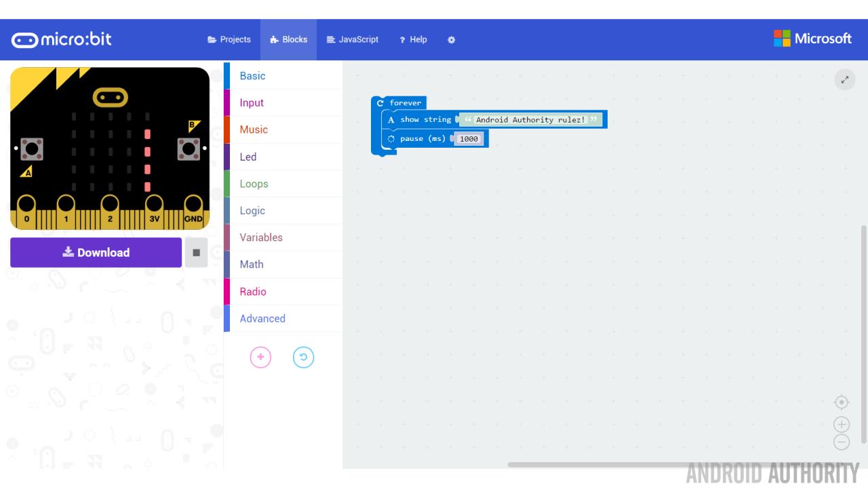Open the Variables blocks category

(283, 237)
